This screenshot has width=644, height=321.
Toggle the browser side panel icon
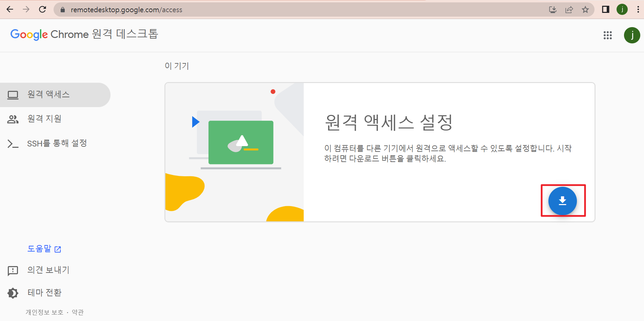click(x=606, y=9)
